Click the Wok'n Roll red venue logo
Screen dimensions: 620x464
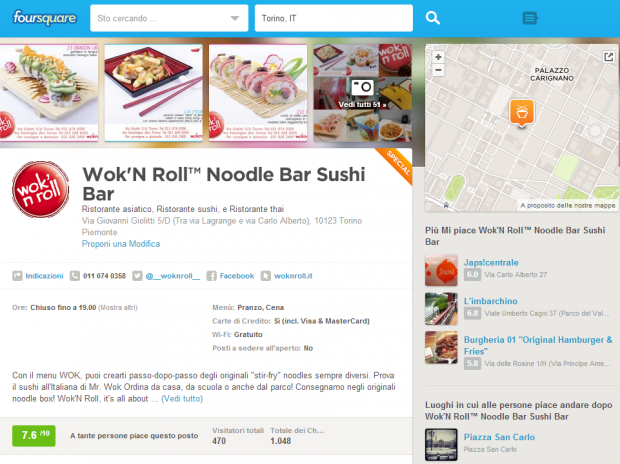point(40,189)
